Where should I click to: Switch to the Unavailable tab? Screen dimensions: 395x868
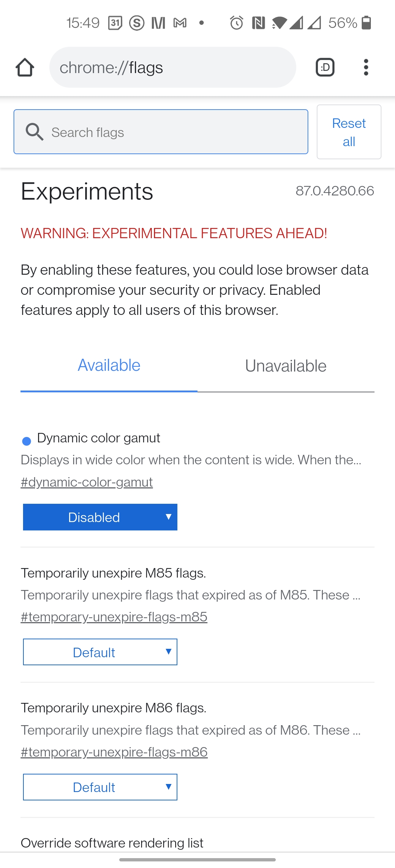click(x=286, y=366)
